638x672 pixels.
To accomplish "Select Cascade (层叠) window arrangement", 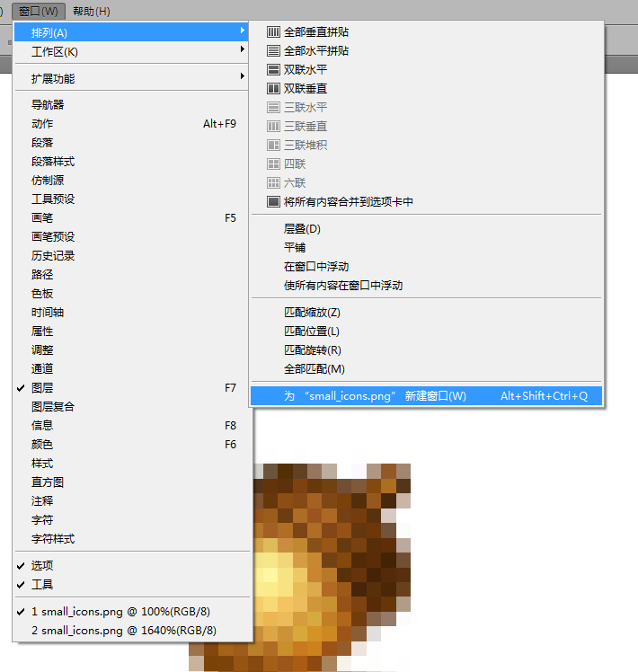I will point(302,229).
